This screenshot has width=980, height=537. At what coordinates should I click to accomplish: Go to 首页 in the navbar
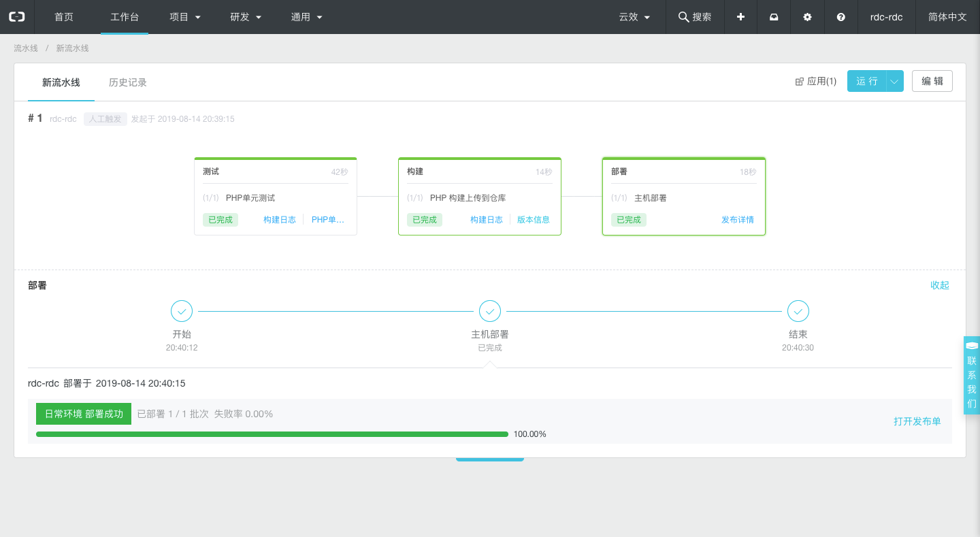coord(64,17)
